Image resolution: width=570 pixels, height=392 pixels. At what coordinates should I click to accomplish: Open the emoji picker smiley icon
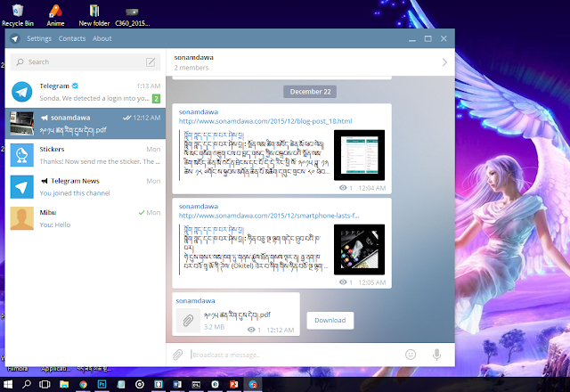click(411, 355)
